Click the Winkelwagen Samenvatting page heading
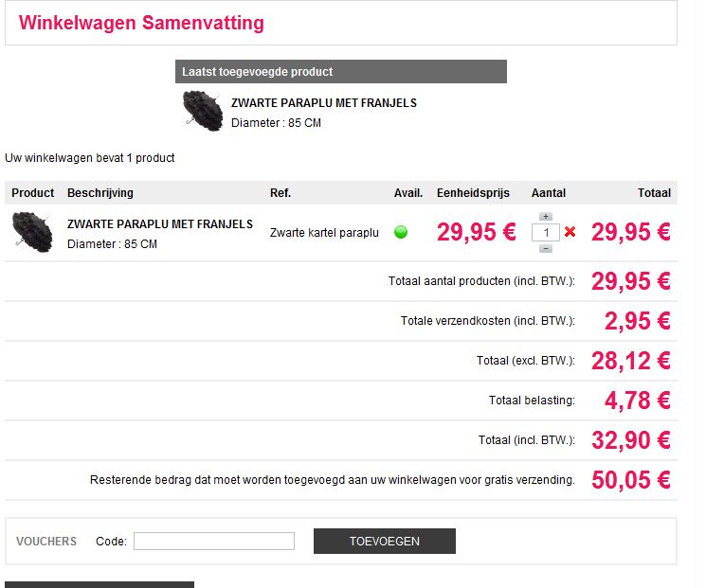 tap(141, 23)
